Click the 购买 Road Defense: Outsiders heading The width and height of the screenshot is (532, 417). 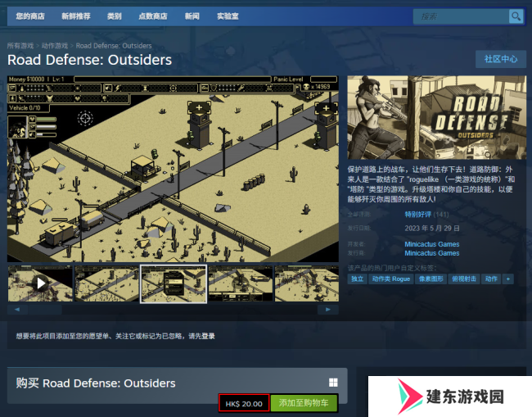pos(96,383)
